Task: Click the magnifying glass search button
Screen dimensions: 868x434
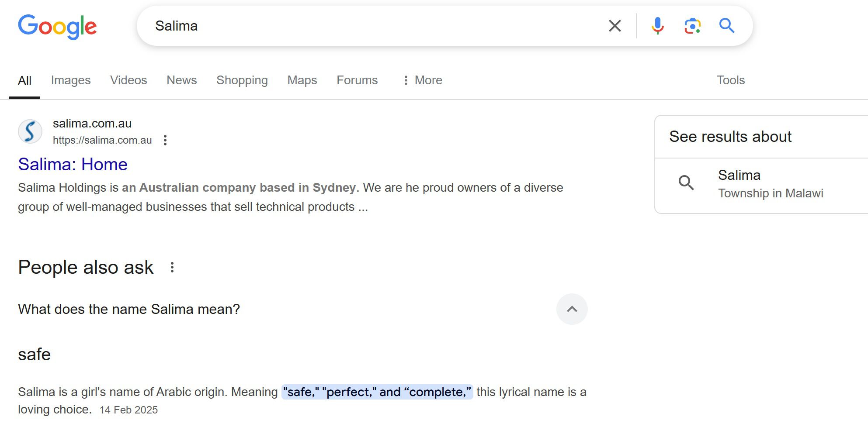Action: point(726,26)
